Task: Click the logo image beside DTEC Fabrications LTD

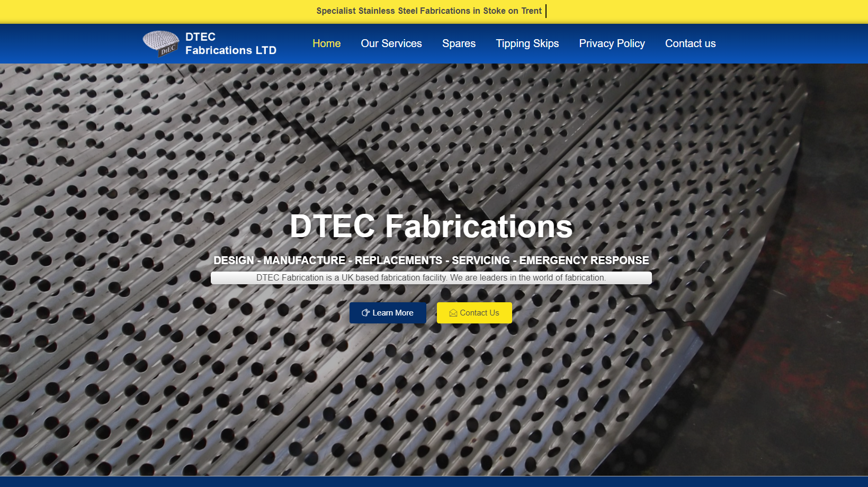Action: [x=160, y=43]
